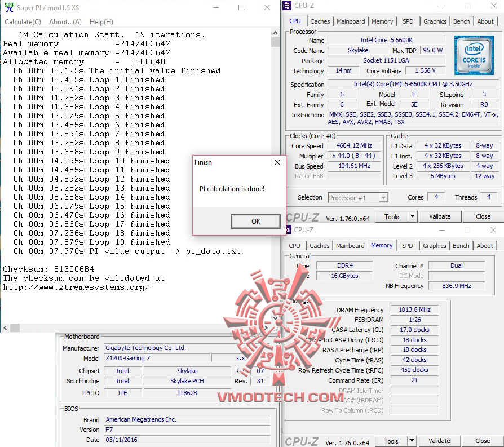Screen dimensions: 504x447
Task: Click DRAM Frequency value 1813.8 MHz
Action: [x=414, y=309]
